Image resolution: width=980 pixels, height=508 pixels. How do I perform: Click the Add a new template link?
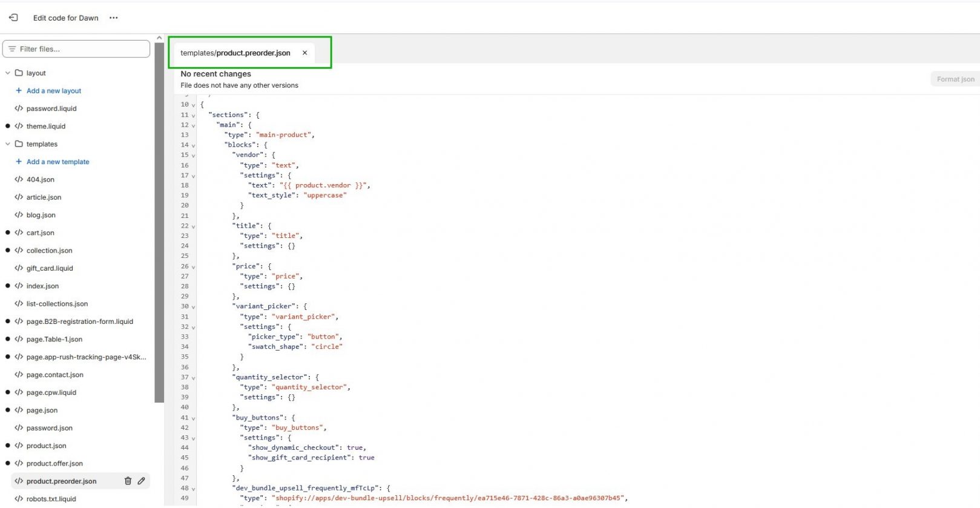click(58, 162)
